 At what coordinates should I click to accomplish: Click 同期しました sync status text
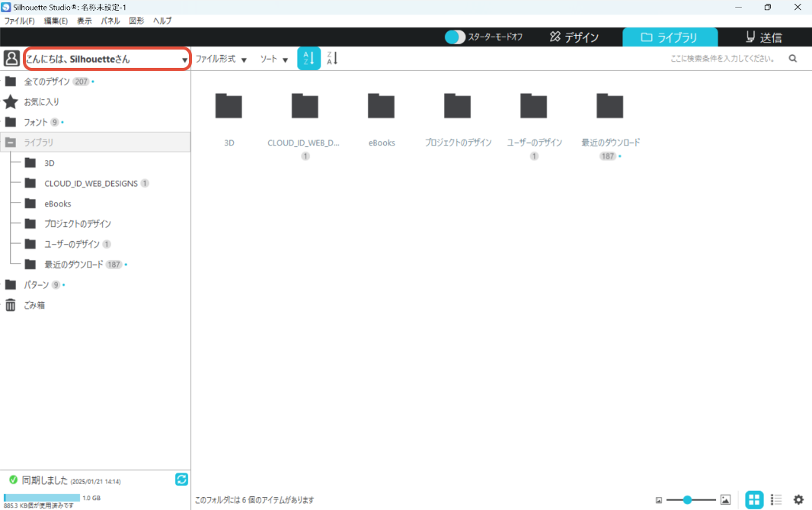(45, 480)
